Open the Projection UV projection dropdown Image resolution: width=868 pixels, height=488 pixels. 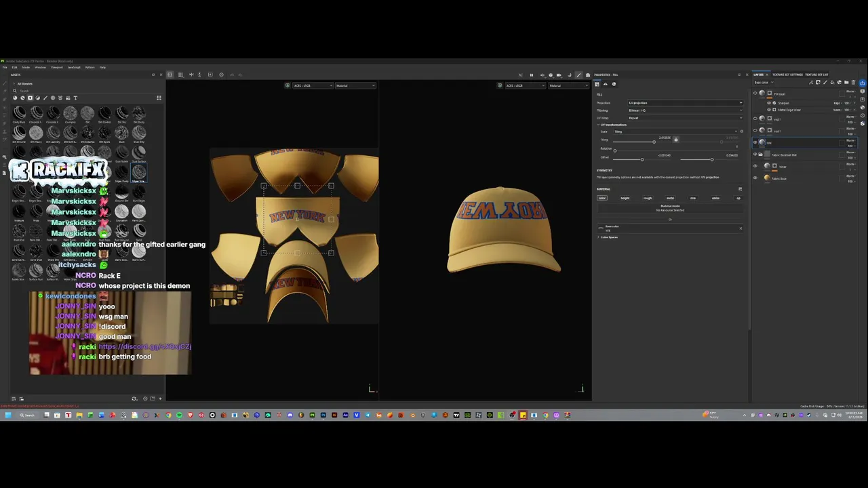click(x=686, y=103)
